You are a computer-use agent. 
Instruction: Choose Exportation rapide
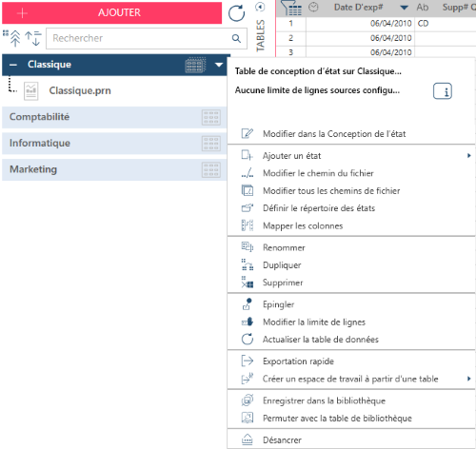(x=351, y=361)
